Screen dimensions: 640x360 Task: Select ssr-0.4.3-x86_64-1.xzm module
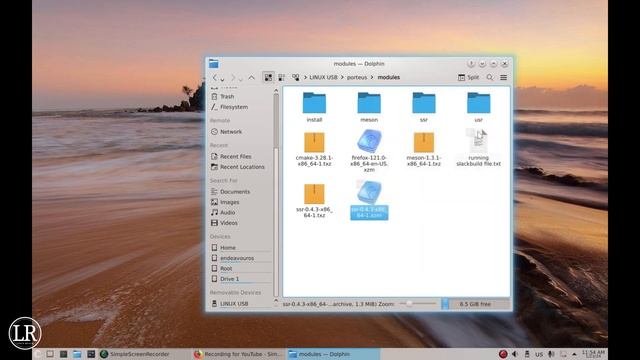click(369, 200)
